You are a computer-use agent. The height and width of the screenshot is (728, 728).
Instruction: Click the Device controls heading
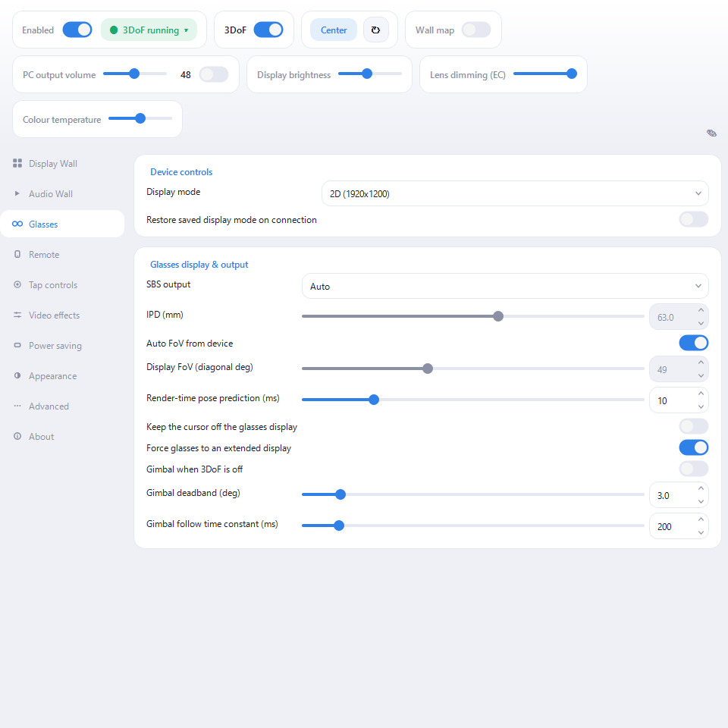[181, 172]
